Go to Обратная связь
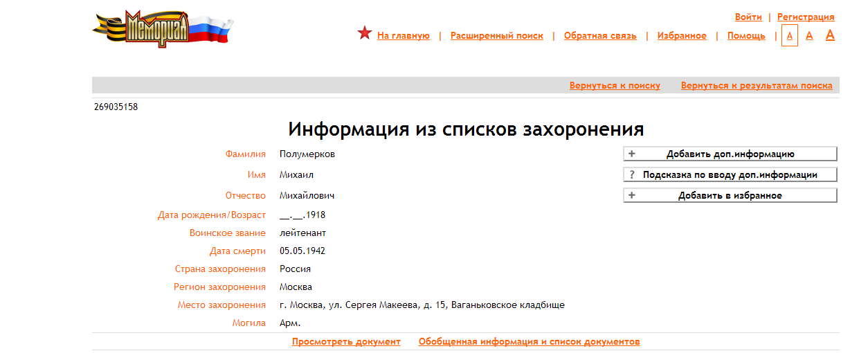Viewport: 868px width, 353px height. point(600,36)
